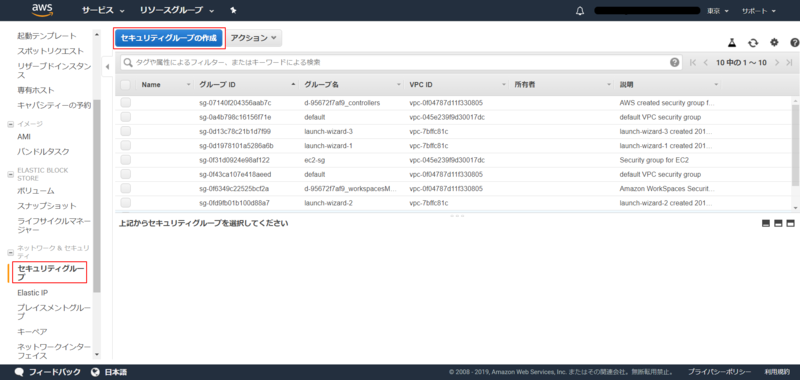Open the 所有者 column dropdown arrow
The image size is (800, 380).
pyautogui.click(x=609, y=85)
